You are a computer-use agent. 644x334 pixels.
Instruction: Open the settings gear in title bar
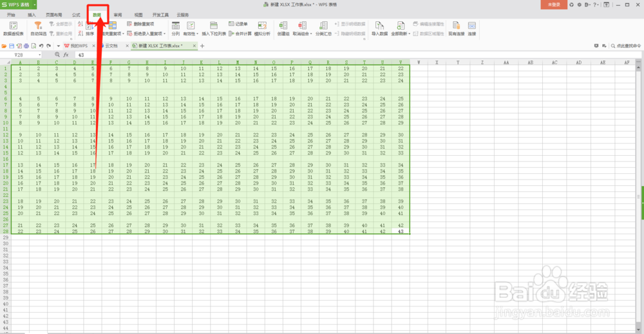(579, 5)
